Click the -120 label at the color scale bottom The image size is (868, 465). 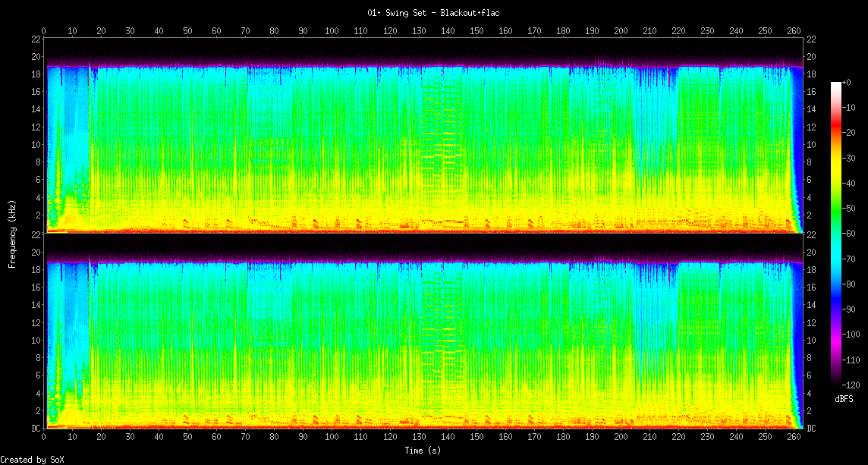point(852,385)
